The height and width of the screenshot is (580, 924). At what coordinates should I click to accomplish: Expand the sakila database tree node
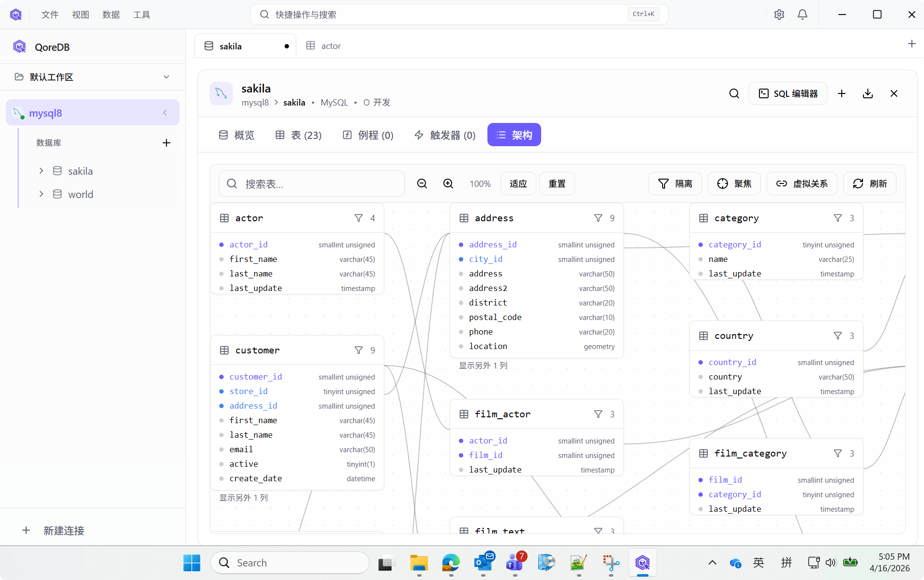pos(42,171)
